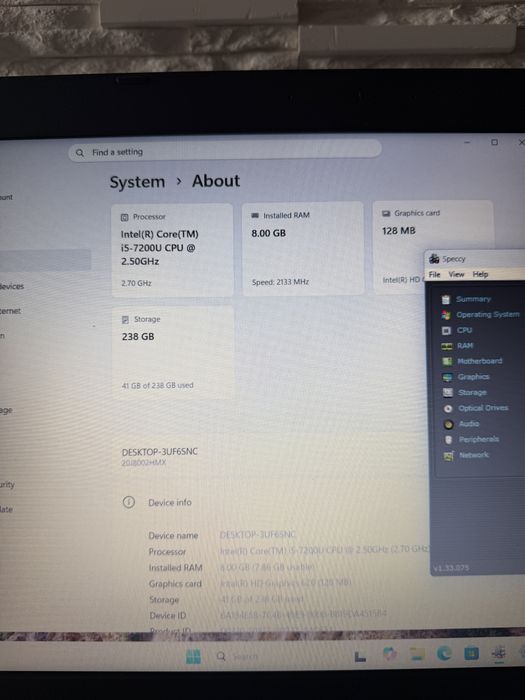The width and height of the screenshot is (525, 700).
Task: Select Storage in Speccy's sidebar
Action: coord(472,392)
